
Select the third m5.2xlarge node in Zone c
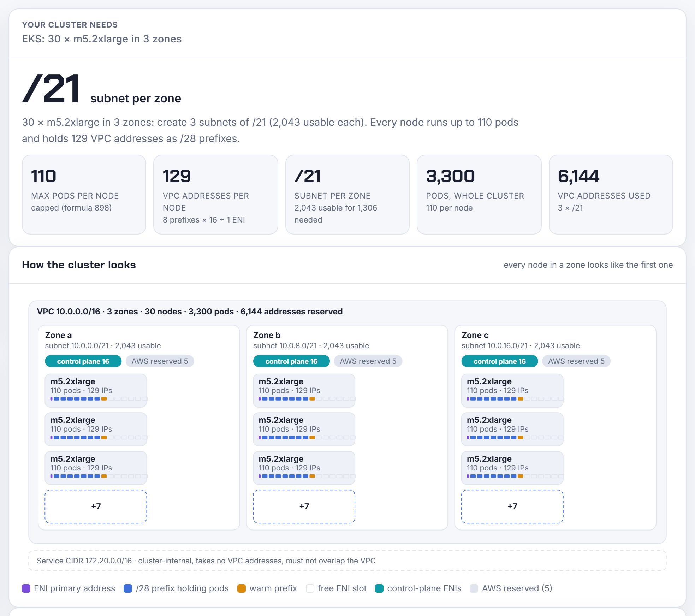(512, 468)
